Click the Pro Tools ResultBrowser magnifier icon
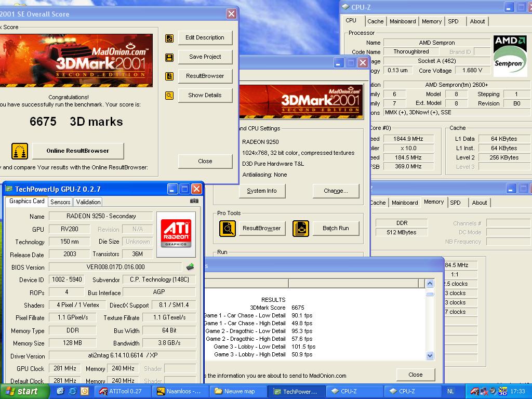The width and height of the screenshot is (532, 399). click(x=228, y=229)
